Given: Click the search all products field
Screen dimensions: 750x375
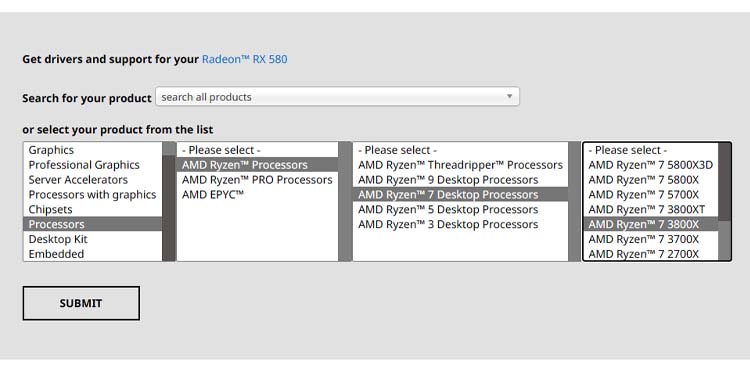Looking at the screenshot, I should coord(337,97).
